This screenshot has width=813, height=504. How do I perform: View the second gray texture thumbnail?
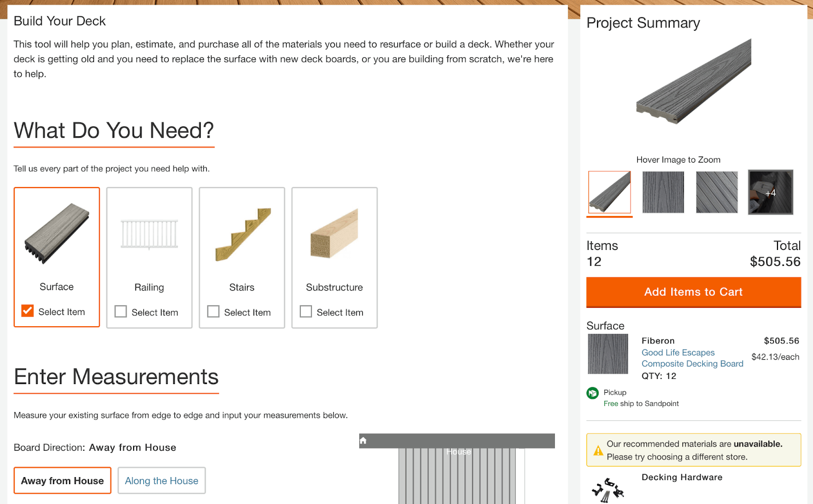point(663,192)
